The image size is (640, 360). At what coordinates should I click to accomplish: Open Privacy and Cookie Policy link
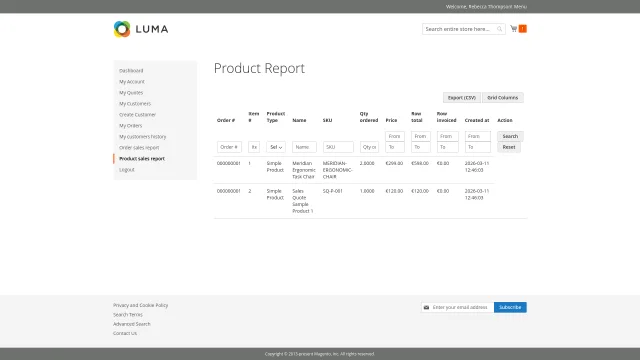(x=140, y=305)
